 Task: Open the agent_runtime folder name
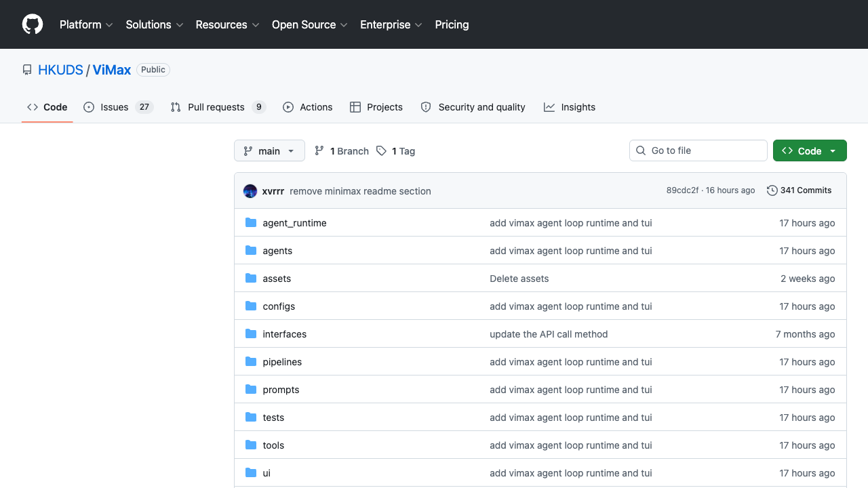coord(294,223)
